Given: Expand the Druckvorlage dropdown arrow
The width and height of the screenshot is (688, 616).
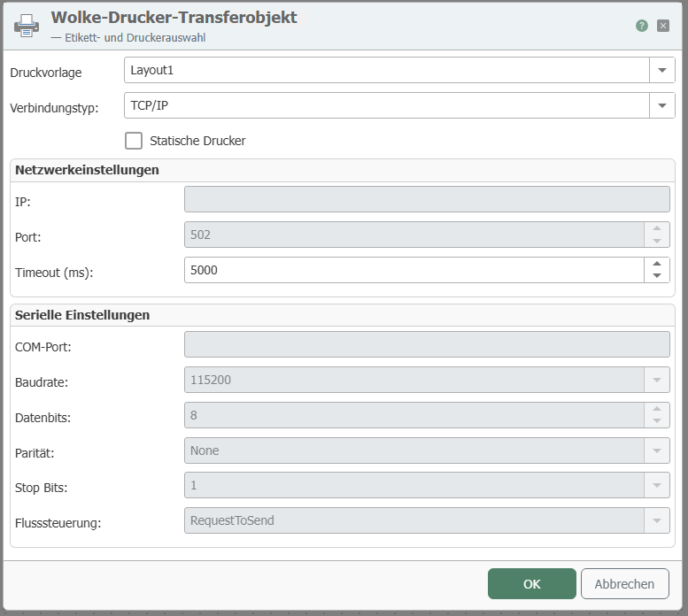Looking at the screenshot, I should (662, 70).
